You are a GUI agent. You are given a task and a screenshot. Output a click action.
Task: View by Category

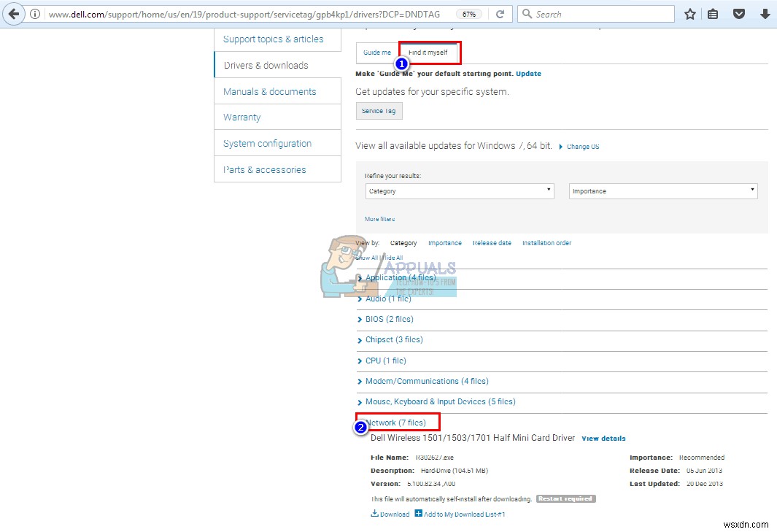[403, 244]
